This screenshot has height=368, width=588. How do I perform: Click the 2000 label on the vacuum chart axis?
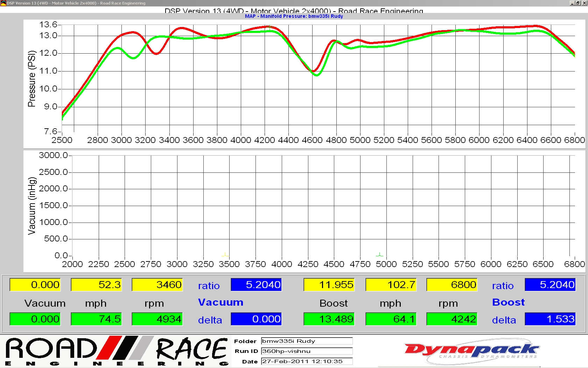72,264
